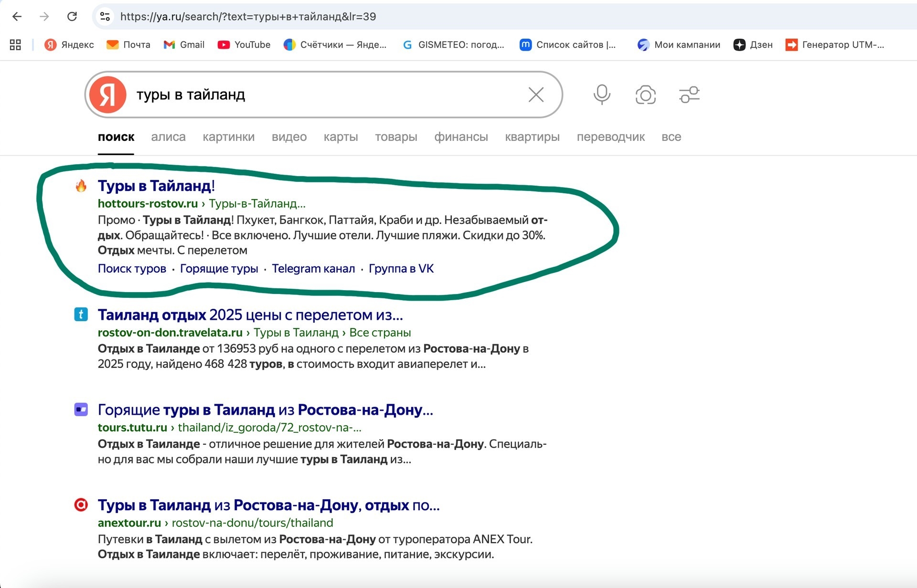This screenshot has height=588, width=917.
Task: Open the YouTube bookmark
Action: pos(244,45)
